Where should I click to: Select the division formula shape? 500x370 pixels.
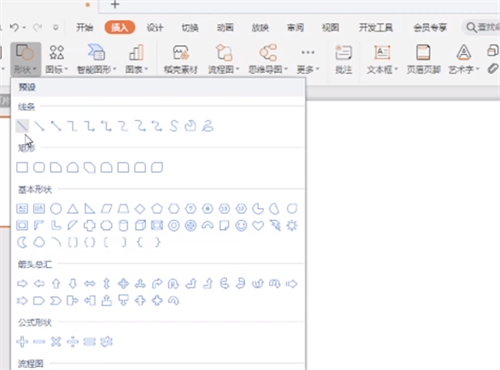[x=73, y=342]
